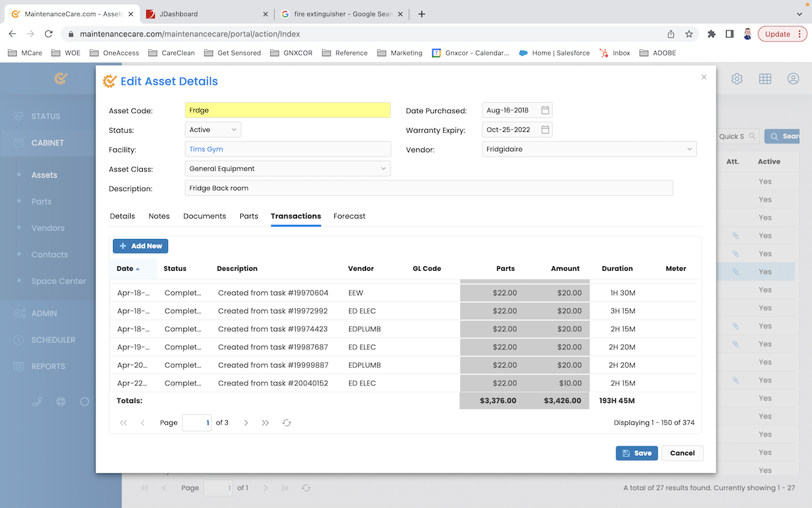Open the user profile icon top right
Screen dimensions: 812x508
pyautogui.click(x=792, y=79)
